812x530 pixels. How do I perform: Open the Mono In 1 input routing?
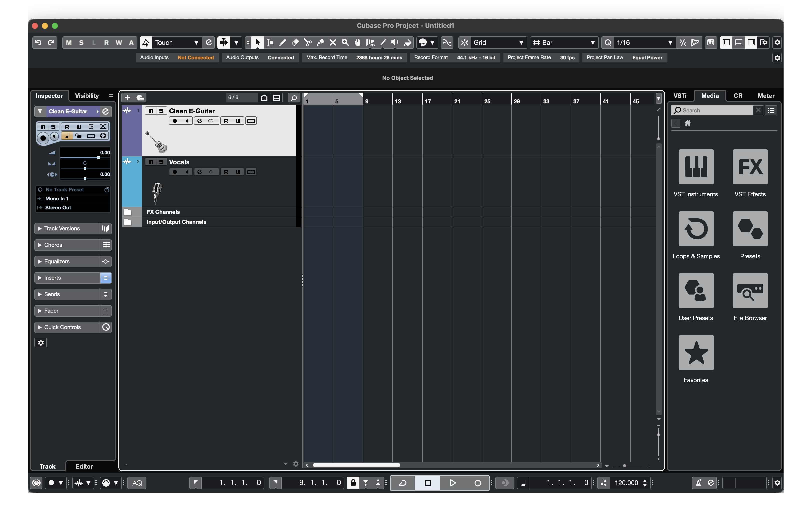tap(73, 199)
